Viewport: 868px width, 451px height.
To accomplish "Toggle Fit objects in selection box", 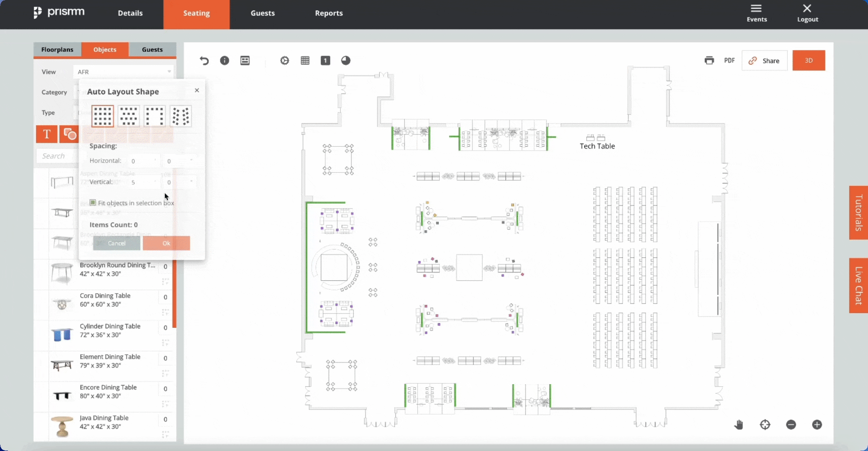I will click(93, 203).
